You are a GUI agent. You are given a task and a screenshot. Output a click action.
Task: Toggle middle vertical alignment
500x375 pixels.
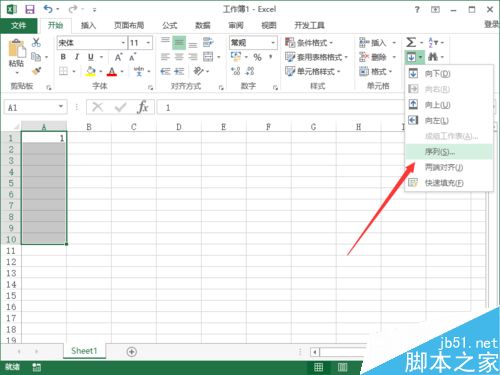[179, 42]
